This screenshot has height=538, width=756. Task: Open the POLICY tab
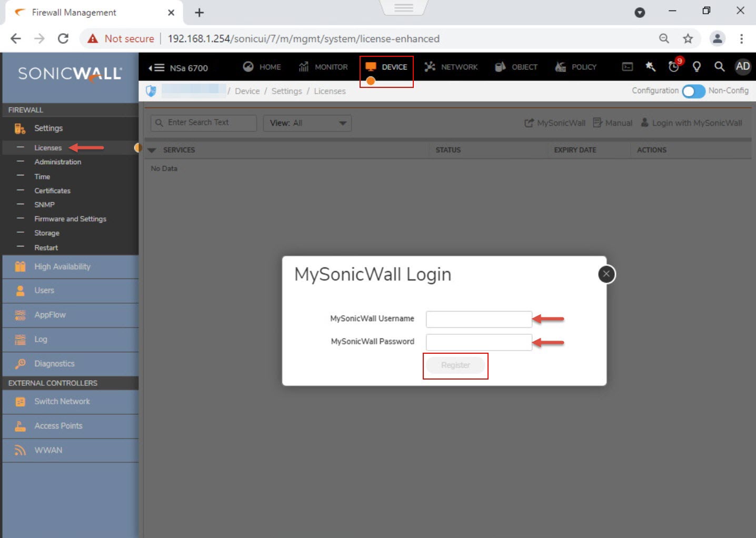(576, 67)
